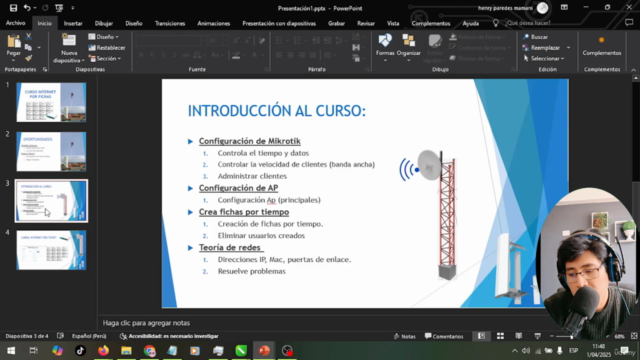640x360 pixels.
Task: Open Presentación con diapositivas tab
Action: click(x=279, y=23)
